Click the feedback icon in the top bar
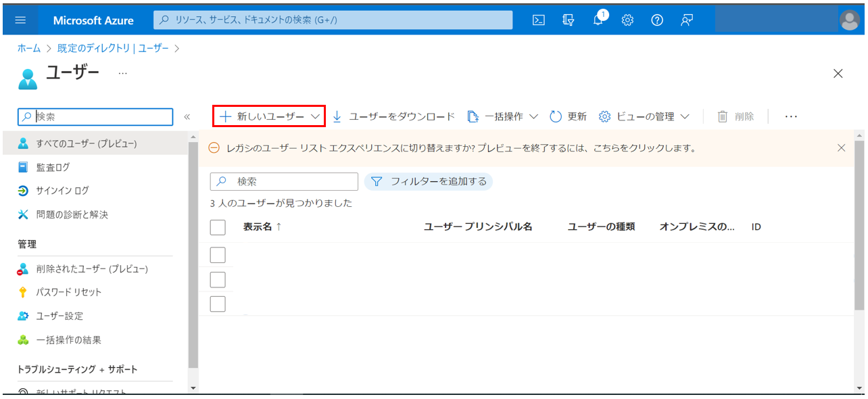This screenshot has height=399, width=868. pyautogui.click(x=686, y=20)
